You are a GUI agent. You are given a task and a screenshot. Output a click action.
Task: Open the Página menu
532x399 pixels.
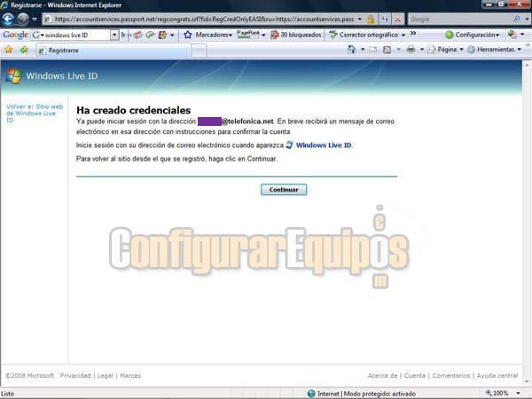point(445,50)
